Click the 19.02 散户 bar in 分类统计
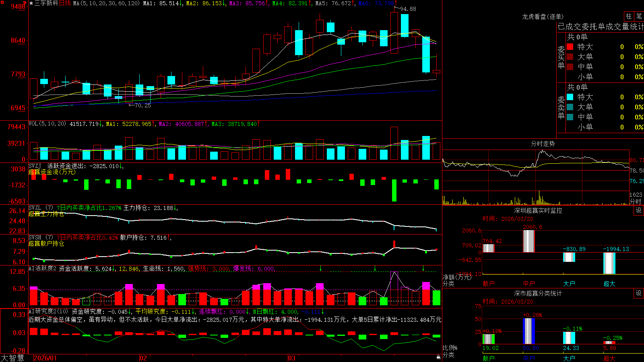The image size is (644, 362). (x=489, y=339)
